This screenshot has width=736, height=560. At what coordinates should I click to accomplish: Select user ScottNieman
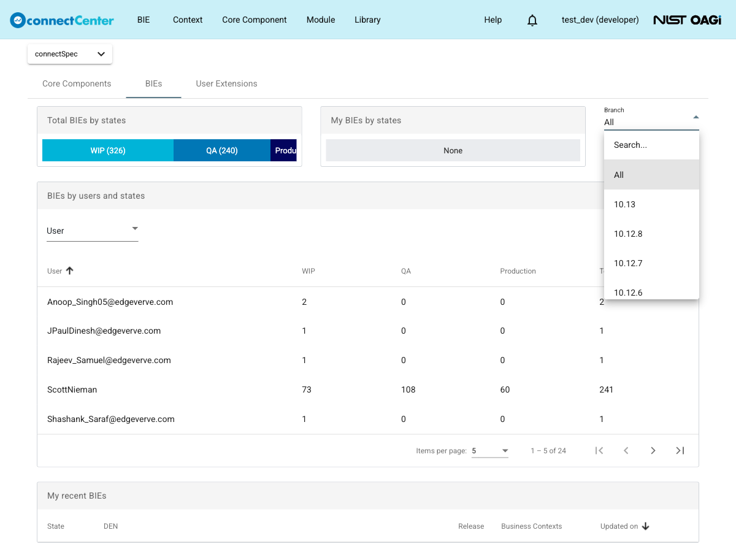pyautogui.click(x=72, y=389)
